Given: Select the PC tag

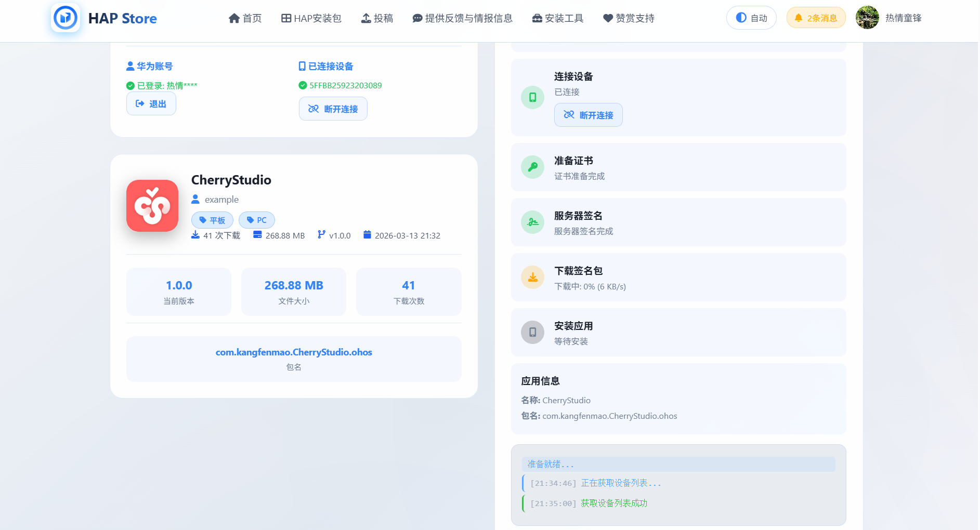Looking at the screenshot, I should pos(257,220).
